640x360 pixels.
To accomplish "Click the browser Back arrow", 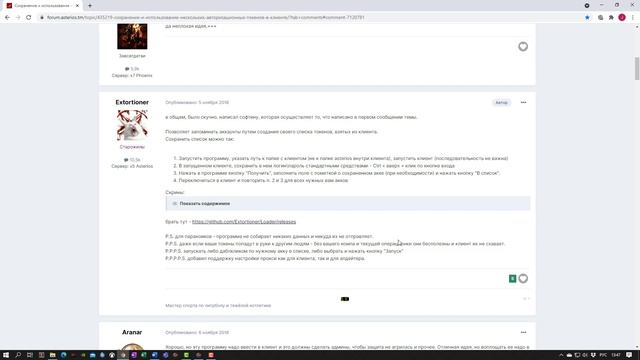I will pos(7,18).
